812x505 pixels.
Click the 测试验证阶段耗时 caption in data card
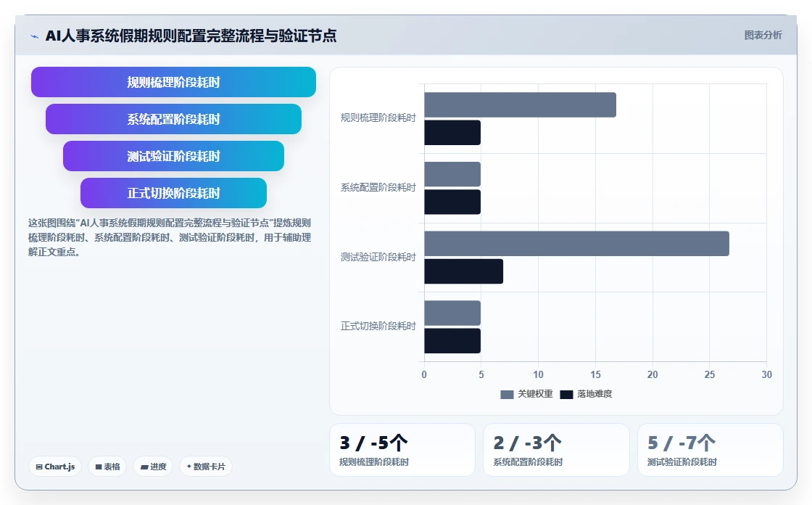[682, 462]
